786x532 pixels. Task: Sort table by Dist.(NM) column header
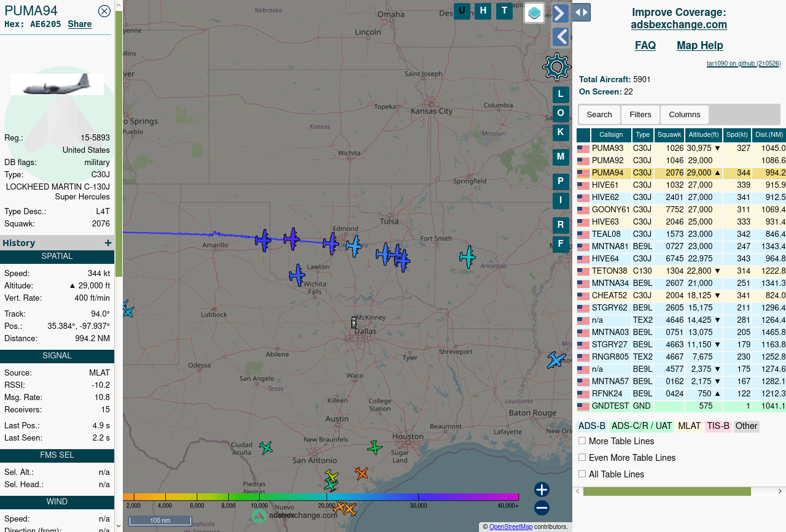click(769, 135)
